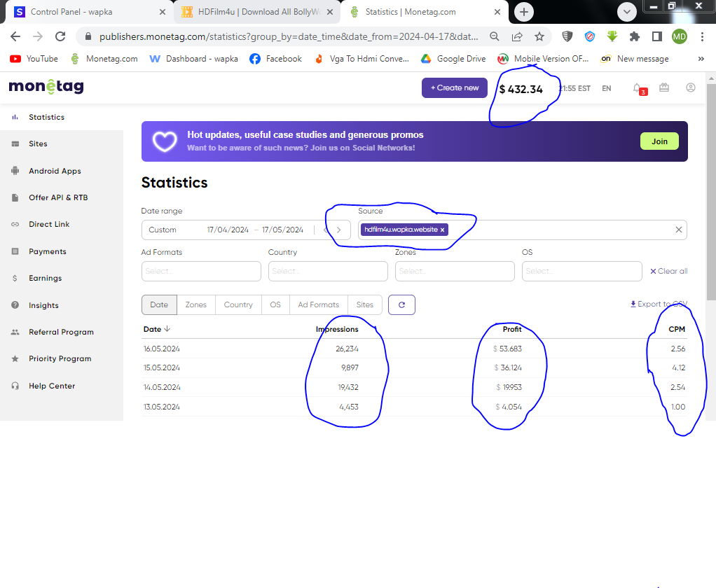
Task: Open the user profile icon
Action: pos(691,87)
